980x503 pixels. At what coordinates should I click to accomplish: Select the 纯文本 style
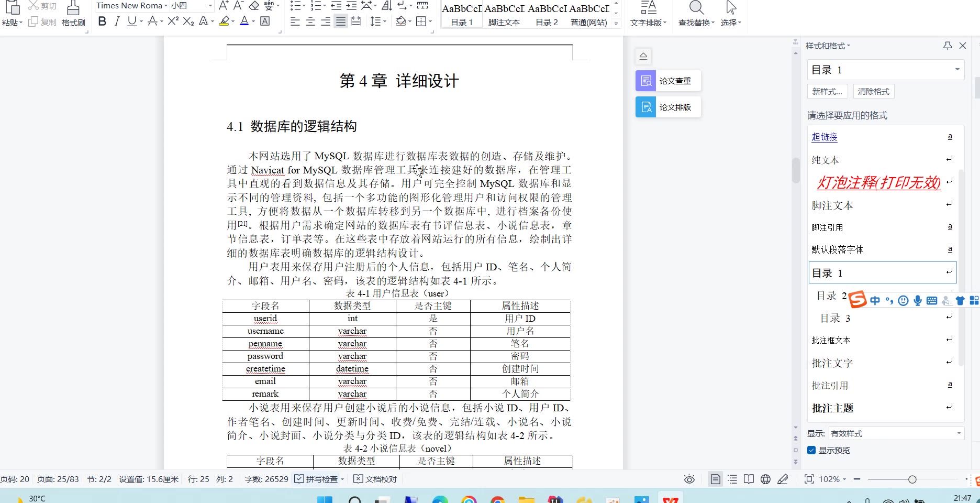click(x=882, y=160)
